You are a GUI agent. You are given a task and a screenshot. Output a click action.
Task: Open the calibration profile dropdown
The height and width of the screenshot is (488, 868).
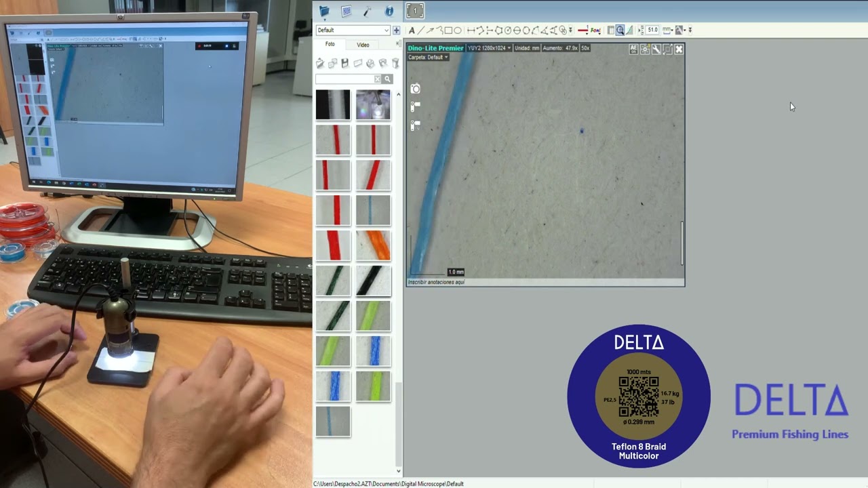[x=680, y=30]
